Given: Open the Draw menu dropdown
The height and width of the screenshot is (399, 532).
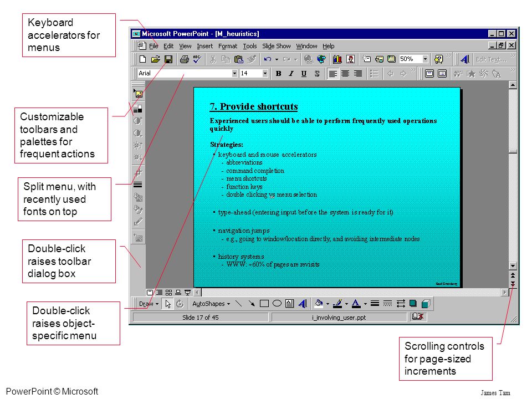Looking at the screenshot, I should (149, 304).
